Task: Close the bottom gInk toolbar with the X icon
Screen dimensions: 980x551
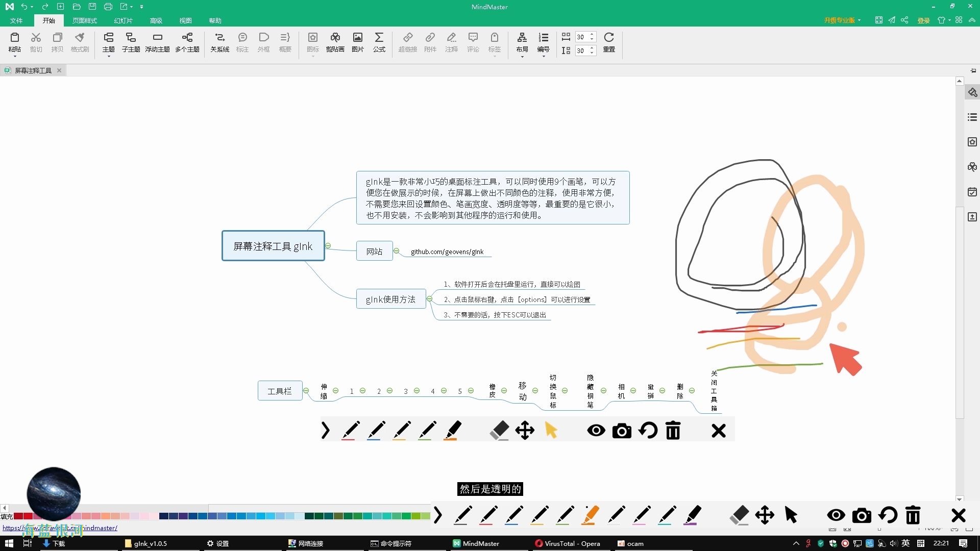Action: point(959,515)
